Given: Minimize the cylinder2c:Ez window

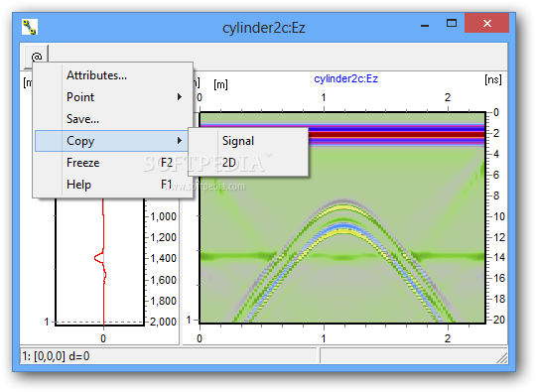Looking at the screenshot, I should point(425,24).
